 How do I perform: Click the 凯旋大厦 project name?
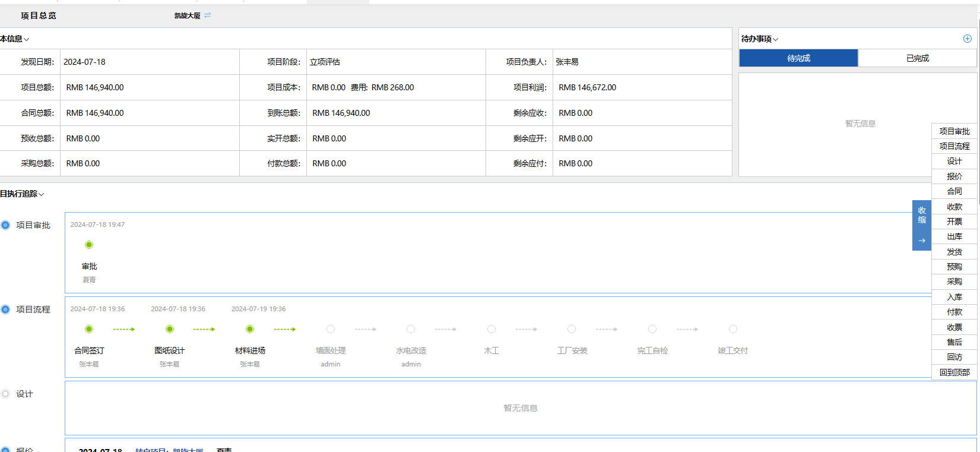(187, 16)
